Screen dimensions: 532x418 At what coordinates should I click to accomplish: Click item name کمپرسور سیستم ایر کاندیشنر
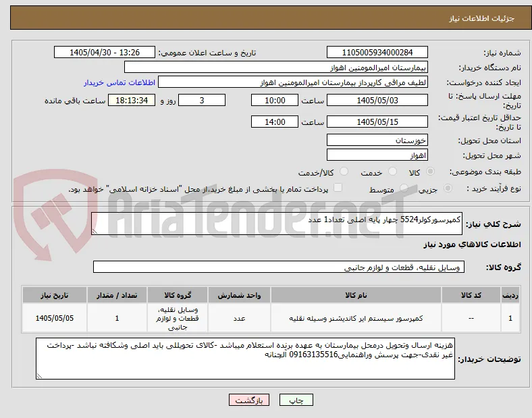356,318
